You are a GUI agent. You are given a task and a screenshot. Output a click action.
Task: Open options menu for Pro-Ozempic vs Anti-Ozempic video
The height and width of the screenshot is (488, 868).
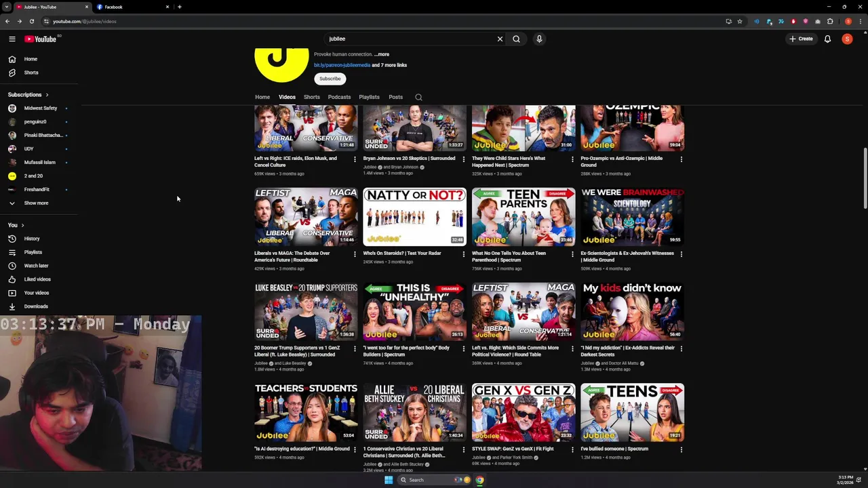click(682, 159)
